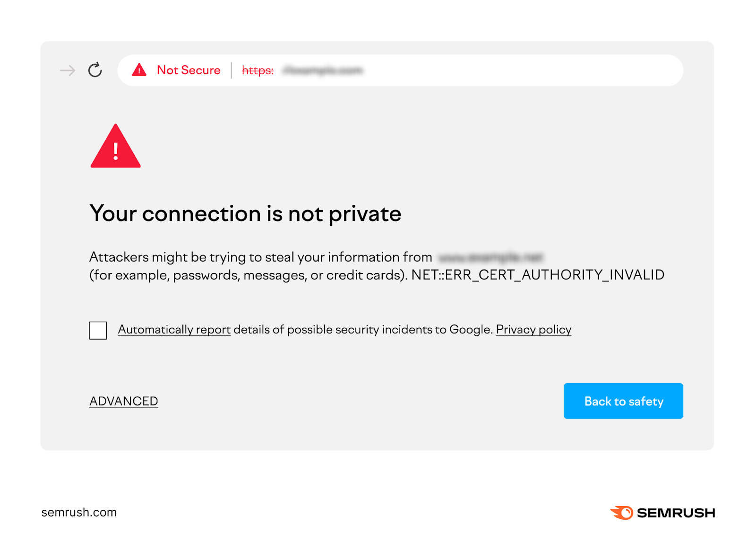Click the large red alert triangle graphic
Viewport: 756px width, 533px height.
(x=115, y=150)
